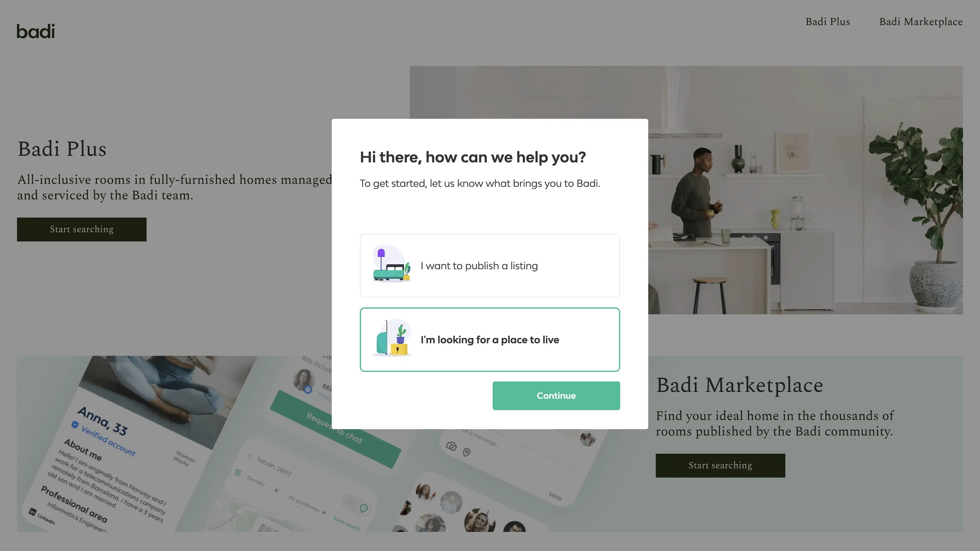
Task: Click the location pin icon in chat mockup
Action: point(467,452)
